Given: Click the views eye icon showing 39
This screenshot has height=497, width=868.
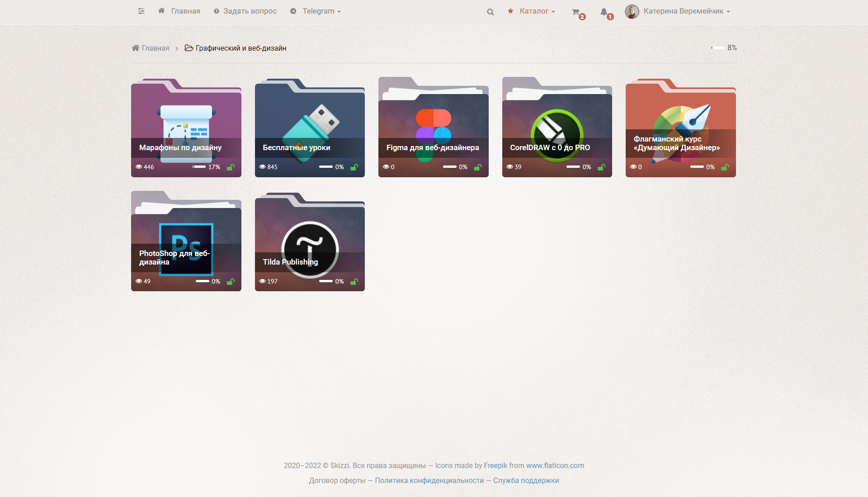Looking at the screenshot, I should coord(509,167).
